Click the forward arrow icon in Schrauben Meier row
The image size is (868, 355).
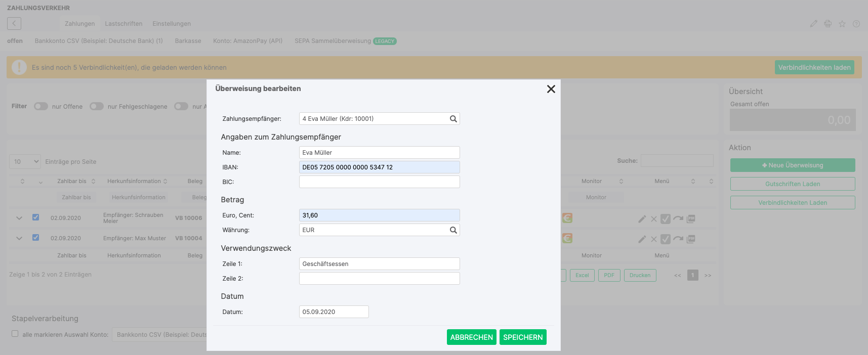coord(678,218)
